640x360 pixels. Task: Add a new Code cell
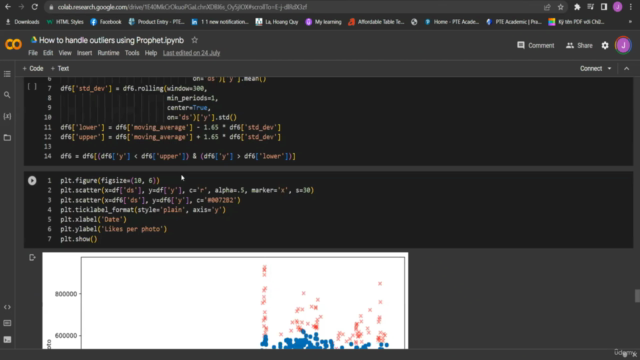(x=33, y=69)
